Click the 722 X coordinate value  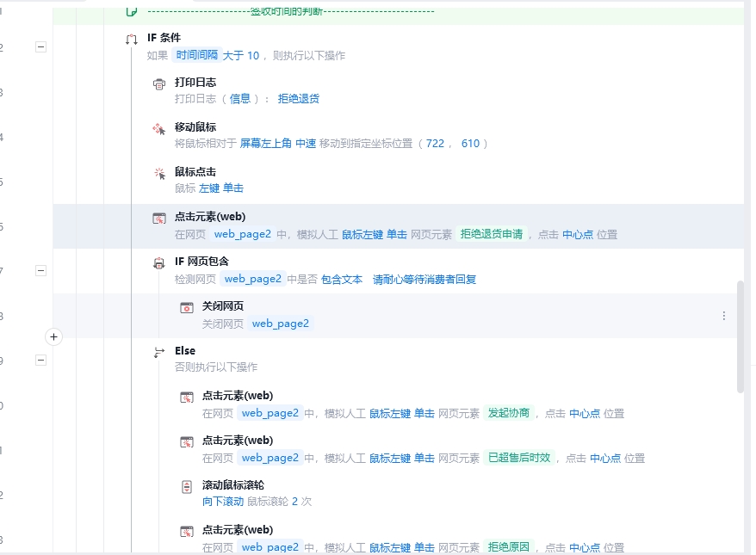coord(435,144)
